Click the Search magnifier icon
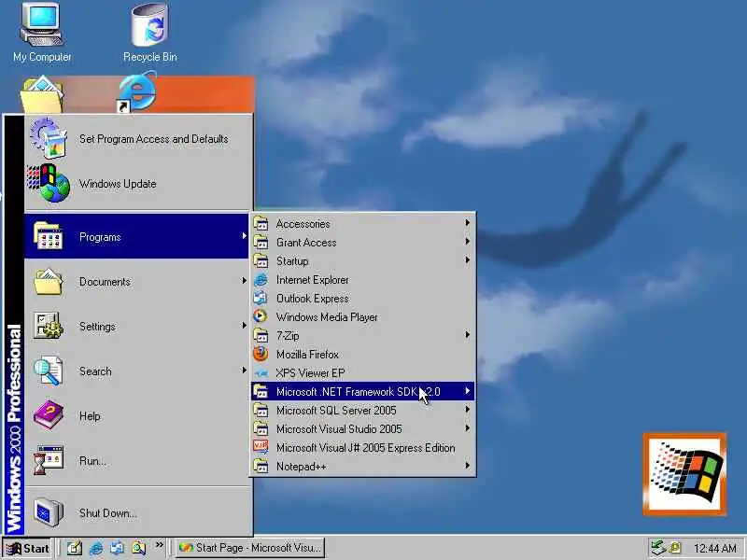This screenshot has width=747, height=560. click(49, 371)
